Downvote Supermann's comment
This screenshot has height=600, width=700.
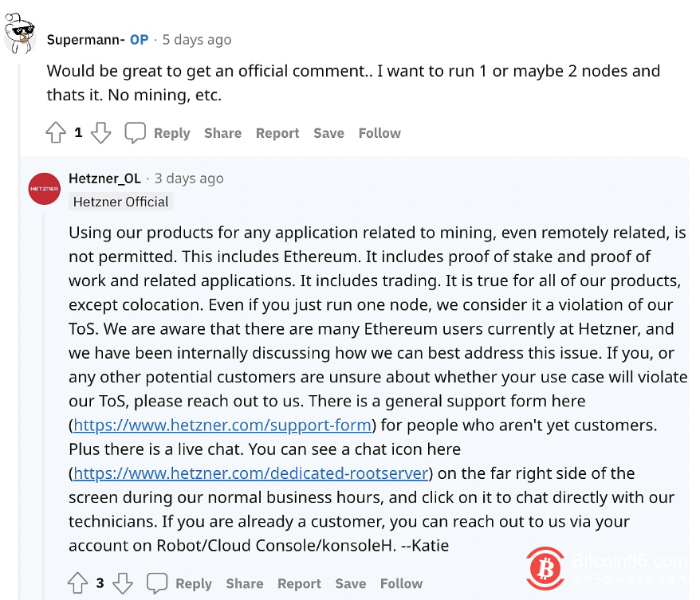[x=100, y=132]
